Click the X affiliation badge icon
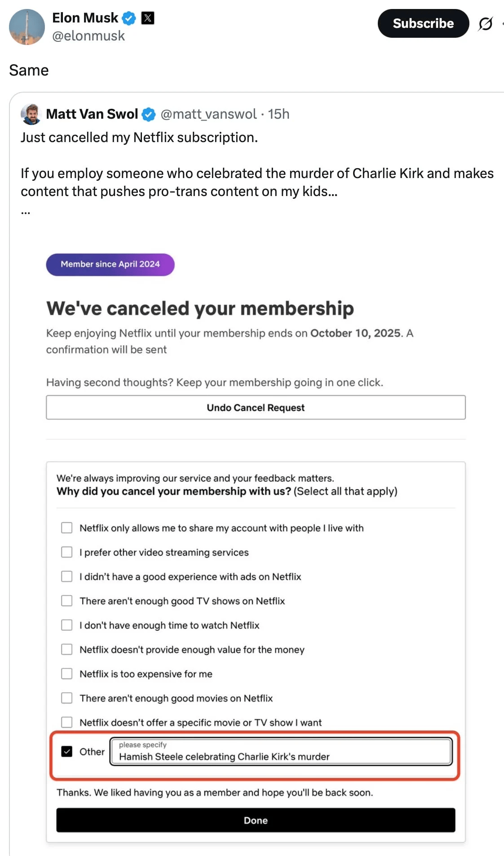 click(x=148, y=18)
